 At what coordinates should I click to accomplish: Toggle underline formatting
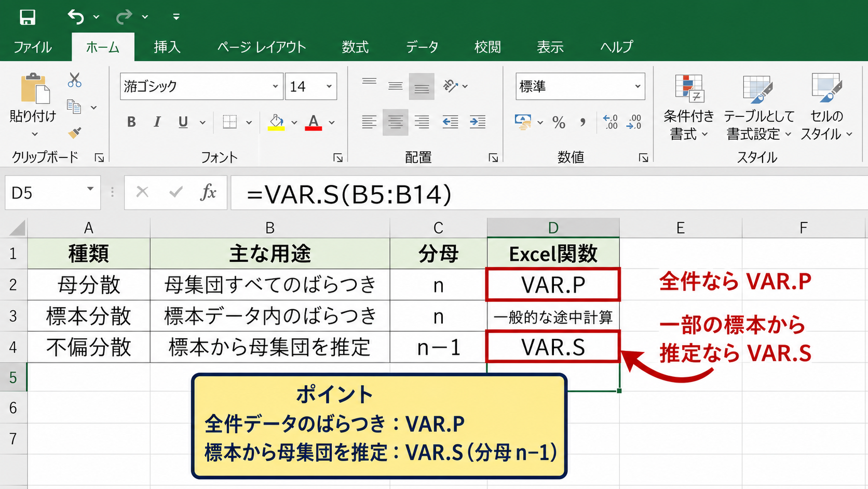(x=183, y=122)
